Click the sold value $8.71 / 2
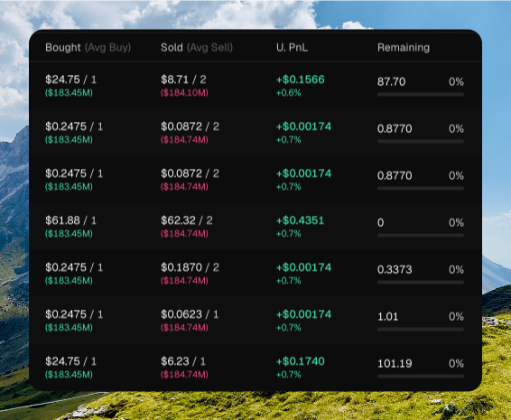The image size is (511, 420). [183, 79]
